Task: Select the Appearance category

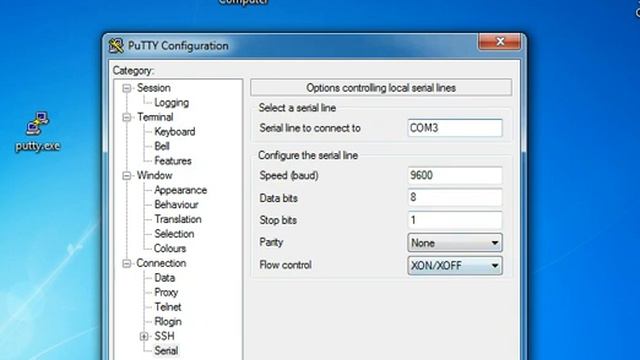Action: tap(180, 190)
